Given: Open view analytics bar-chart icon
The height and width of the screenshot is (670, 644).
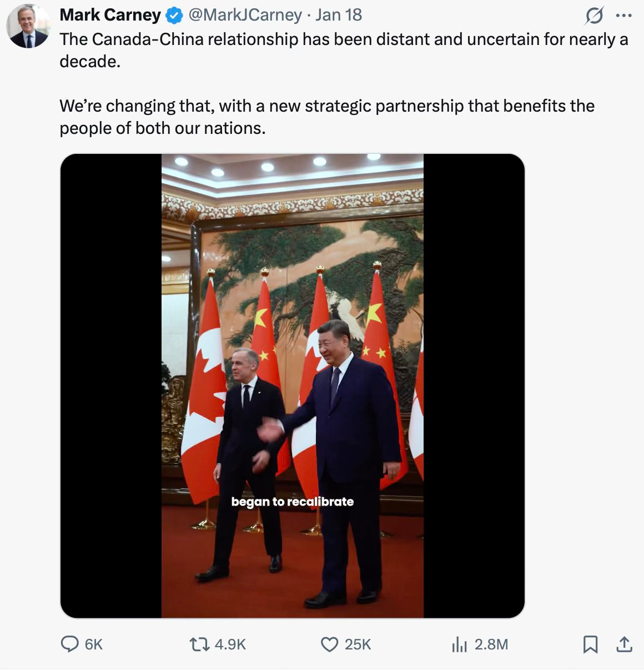Looking at the screenshot, I should [x=459, y=644].
